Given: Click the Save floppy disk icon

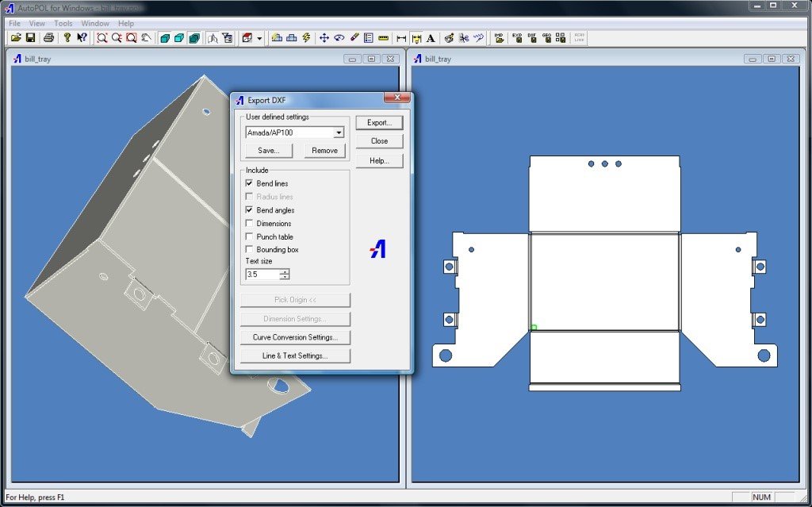Looking at the screenshot, I should (31, 38).
